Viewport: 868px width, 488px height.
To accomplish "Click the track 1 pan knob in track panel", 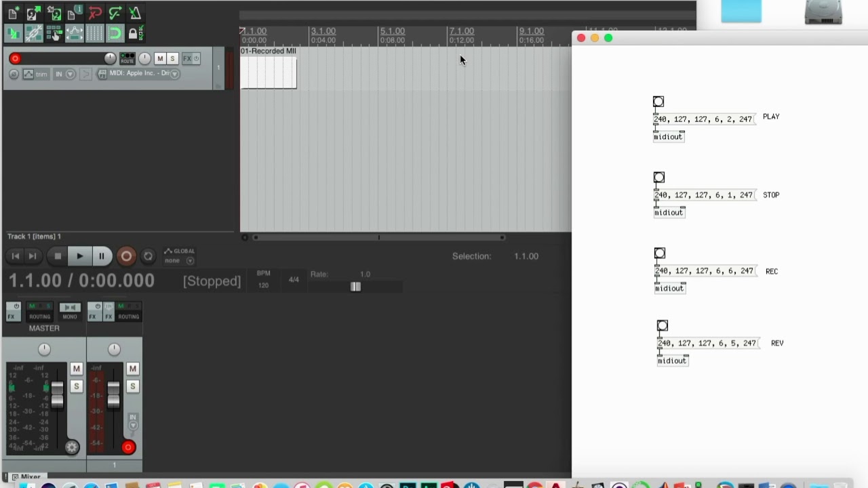I will [x=144, y=58].
